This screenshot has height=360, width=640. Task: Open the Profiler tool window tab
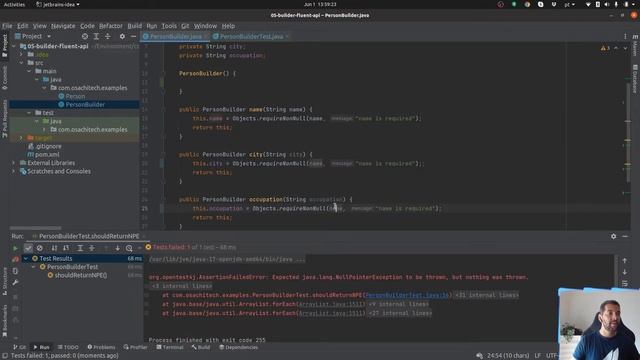(136, 347)
